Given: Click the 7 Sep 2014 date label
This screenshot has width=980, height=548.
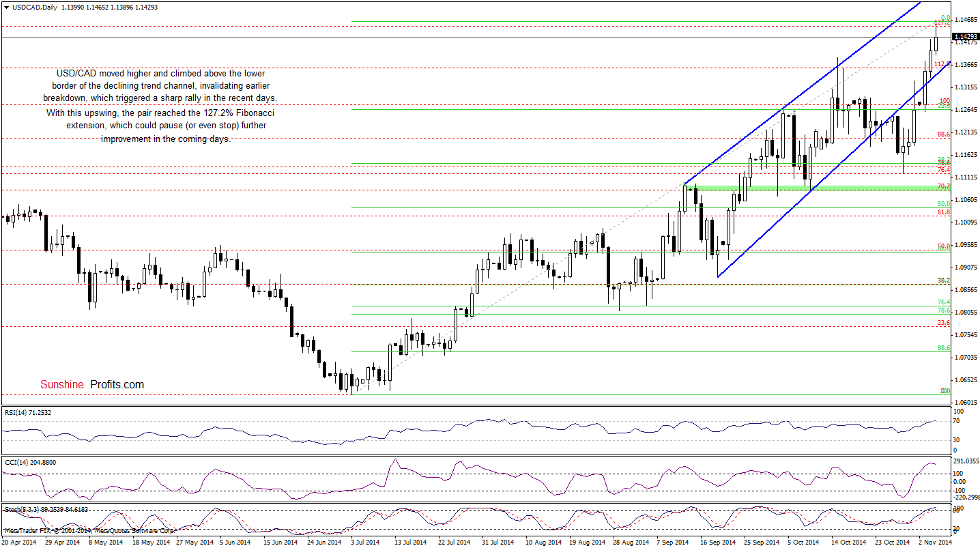Looking at the screenshot, I should [x=673, y=543].
